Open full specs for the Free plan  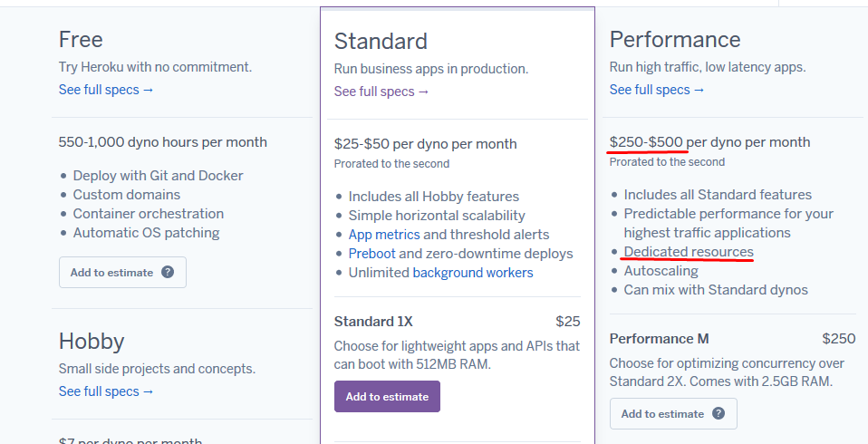coord(106,90)
